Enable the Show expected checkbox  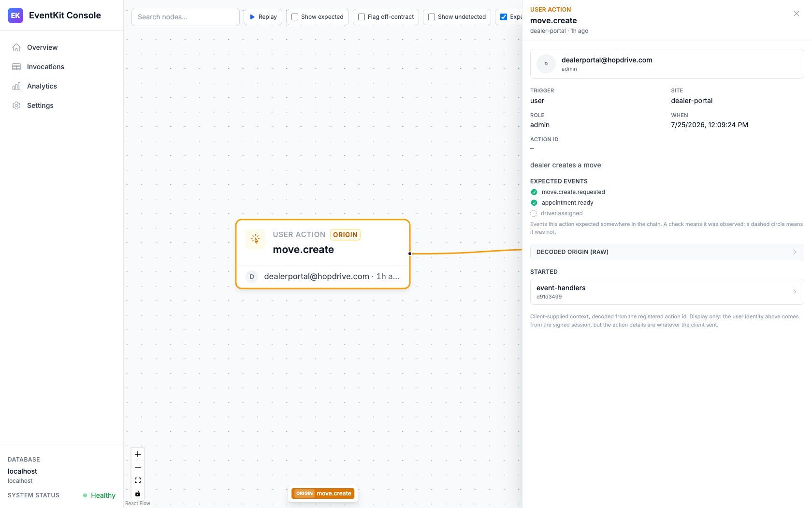295,17
